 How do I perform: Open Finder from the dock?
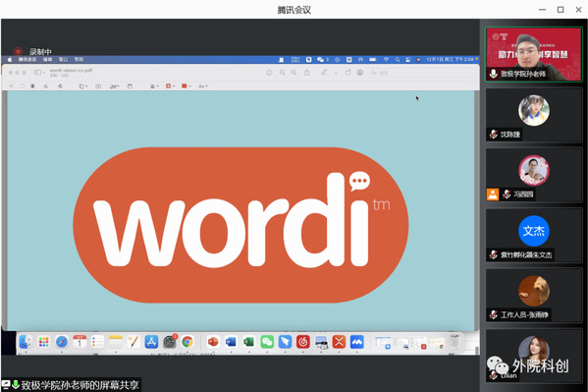click(x=26, y=342)
